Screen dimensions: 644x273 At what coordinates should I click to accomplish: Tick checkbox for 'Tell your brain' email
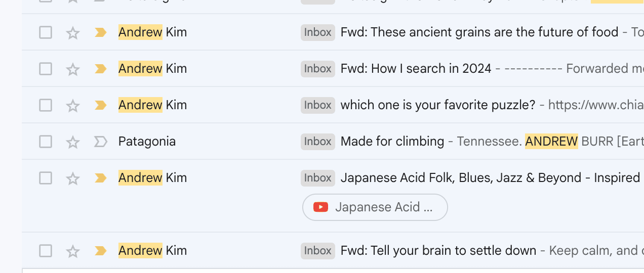(x=46, y=251)
